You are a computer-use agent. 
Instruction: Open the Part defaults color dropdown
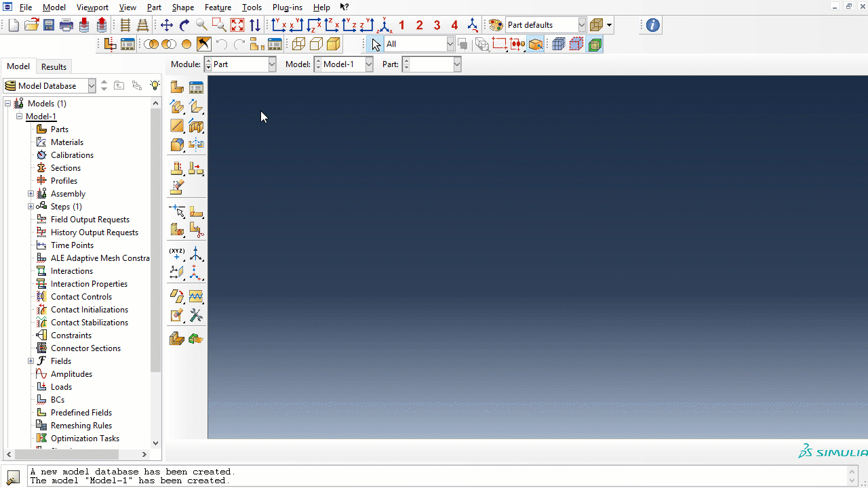point(546,25)
